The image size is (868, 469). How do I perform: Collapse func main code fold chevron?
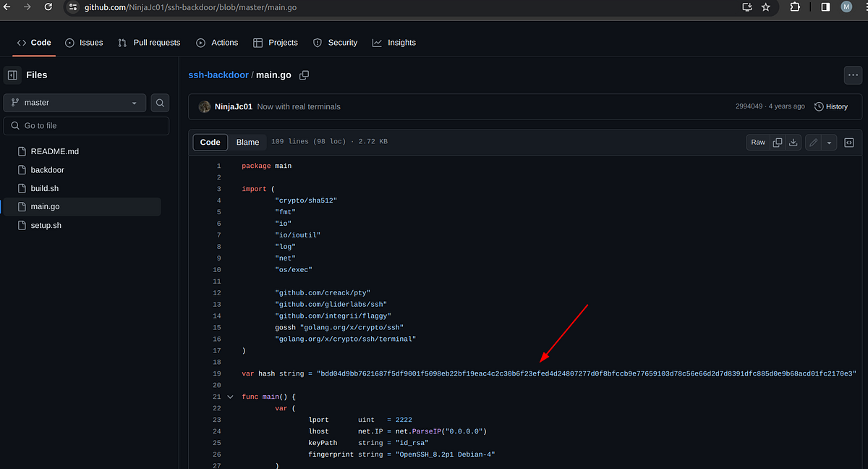tap(231, 397)
